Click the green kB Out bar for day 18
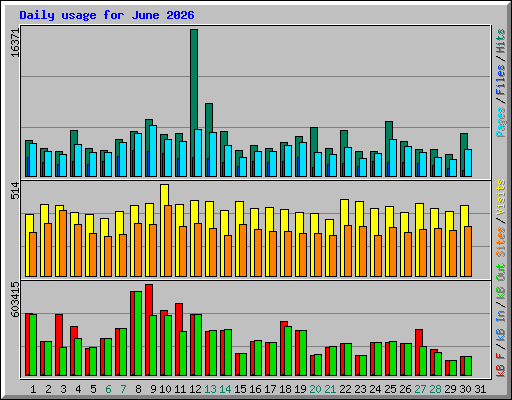Image resolution: width=512 pixels, height=400 pixels. 288,351
